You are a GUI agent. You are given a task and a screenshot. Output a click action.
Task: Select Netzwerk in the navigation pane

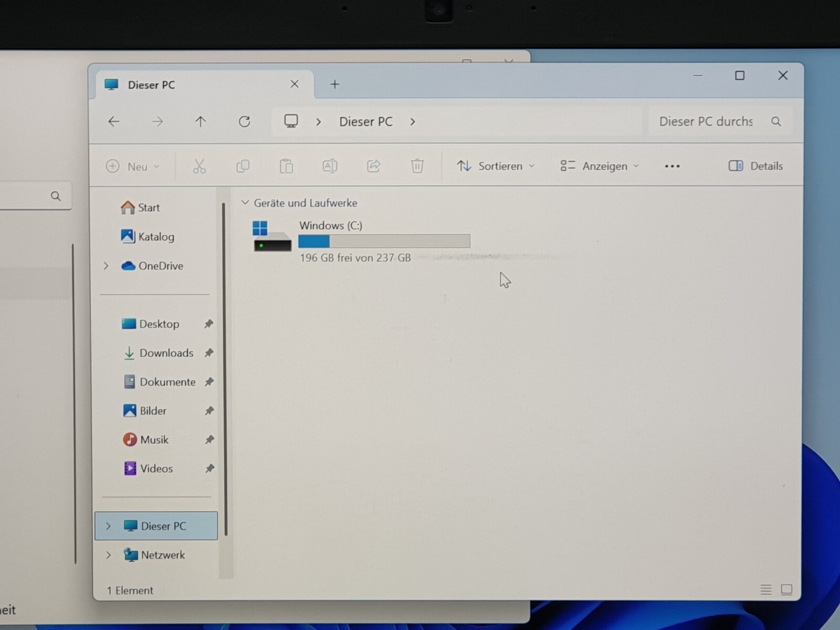pos(154,555)
